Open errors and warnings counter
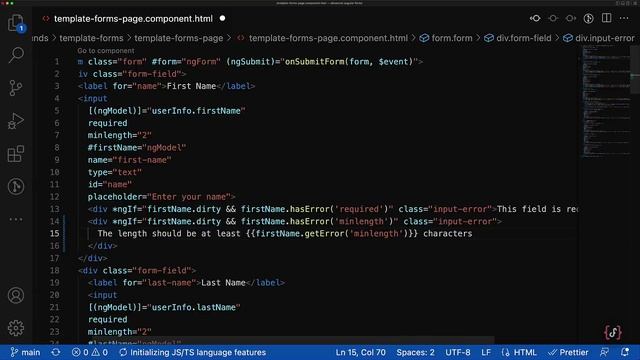The height and width of the screenshot is (360, 640). tap(90, 352)
